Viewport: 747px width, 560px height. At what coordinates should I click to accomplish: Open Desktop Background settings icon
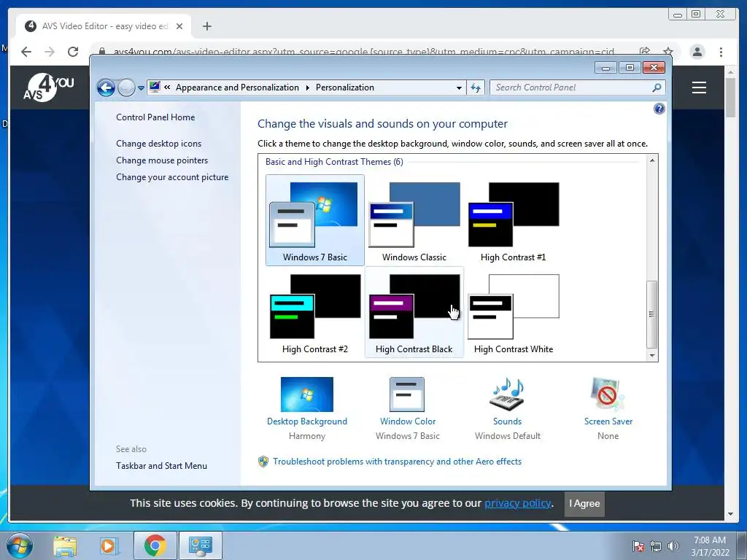pos(307,394)
